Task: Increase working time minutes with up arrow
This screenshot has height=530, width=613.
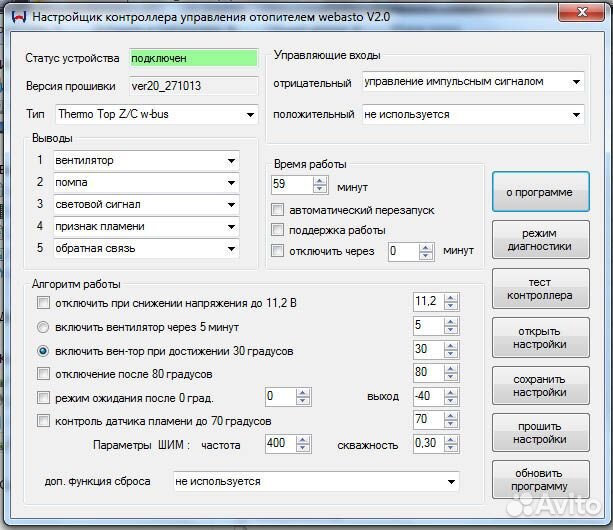Action: (320, 181)
